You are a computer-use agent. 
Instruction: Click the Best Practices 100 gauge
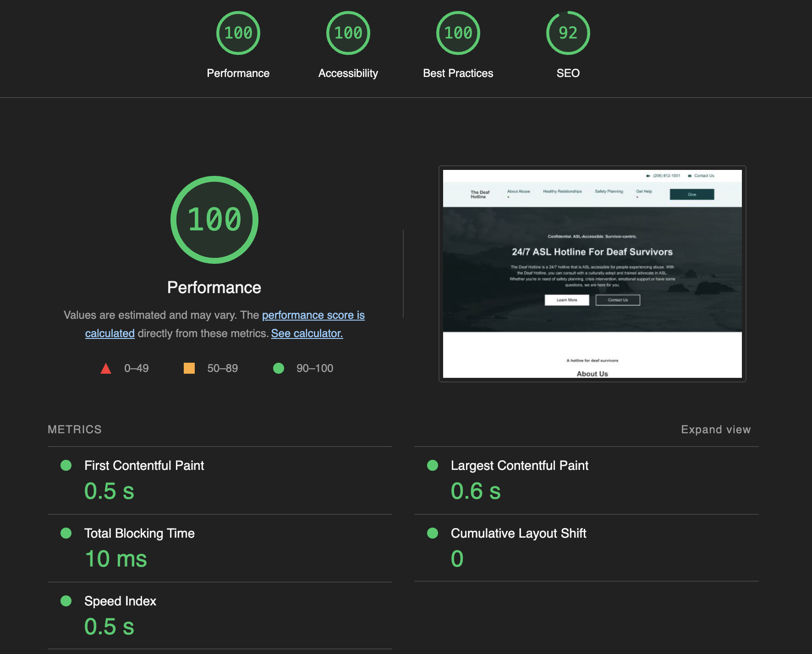tap(458, 33)
